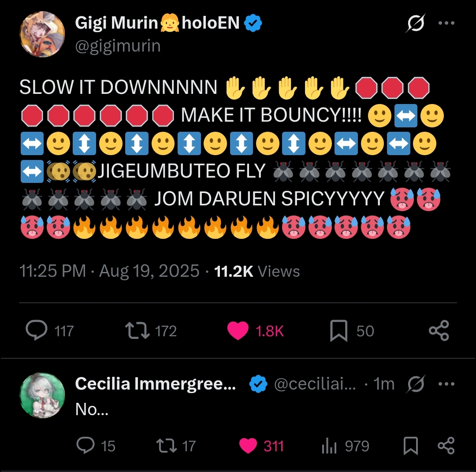Click the reply icon with 117 comments
Screen dimensions: 476x472
[x=37, y=331]
